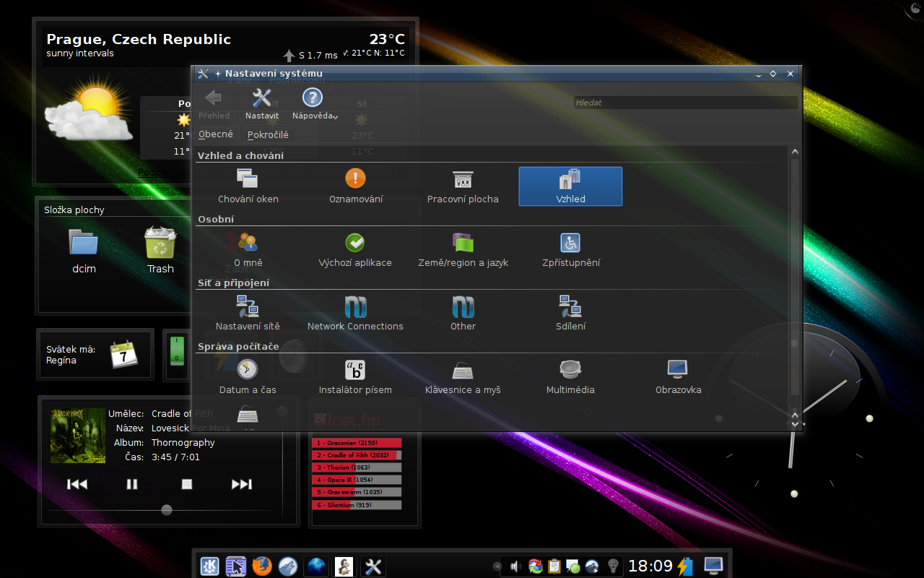Select the highlighted Vzhled module
This screenshot has width=924, height=578.
coord(570,186)
